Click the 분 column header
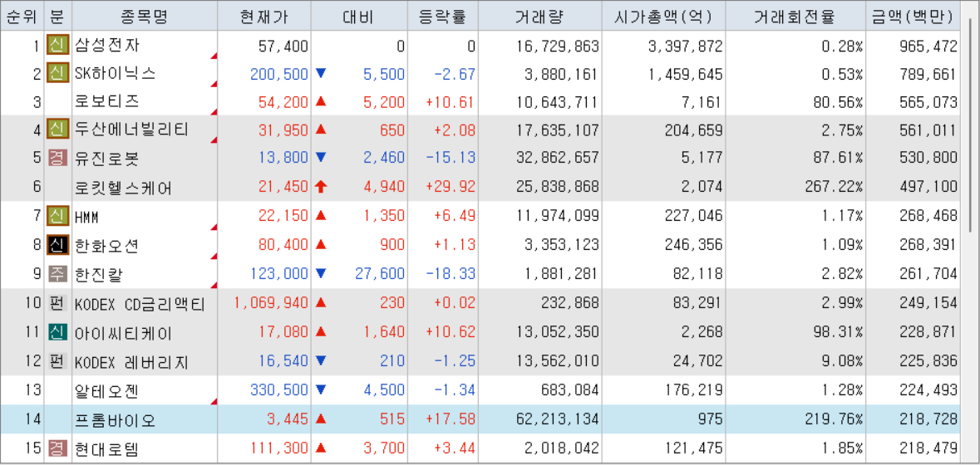The image size is (980, 465). pyautogui.click(x=57, y=17)
